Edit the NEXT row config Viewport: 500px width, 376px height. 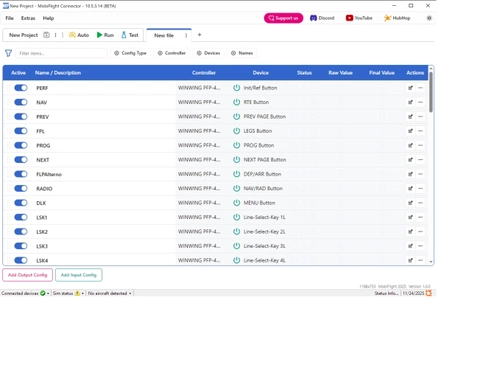410,160
